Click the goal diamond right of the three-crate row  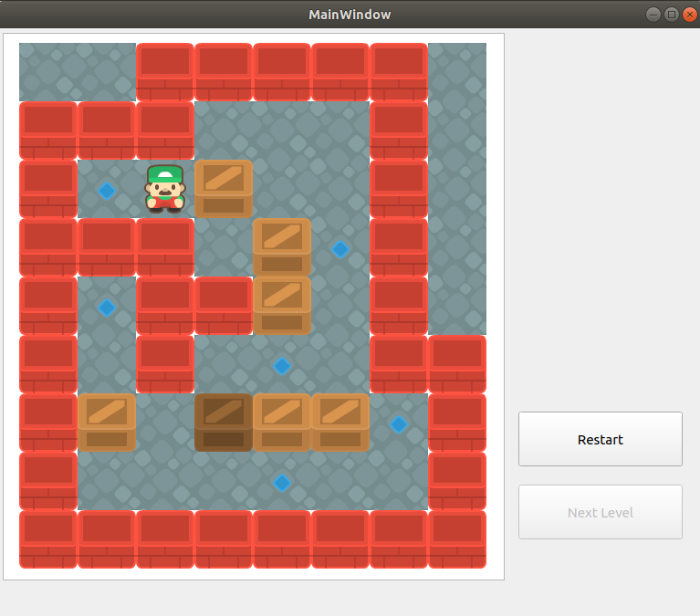(398, 424)
